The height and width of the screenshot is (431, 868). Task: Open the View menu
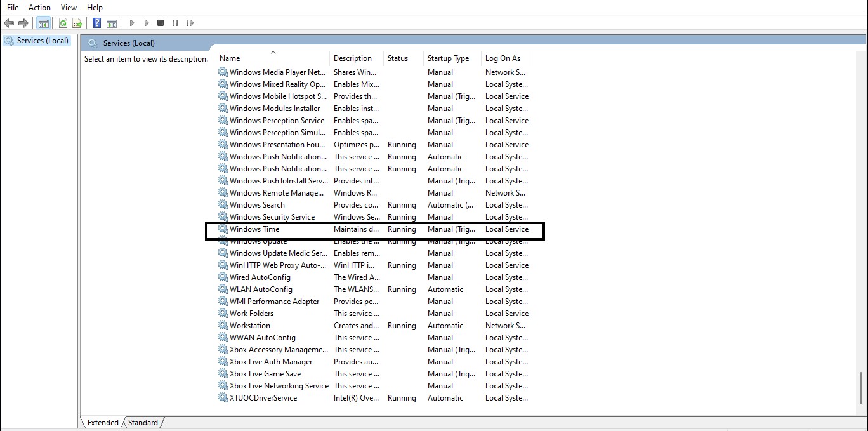click(69, 8)
